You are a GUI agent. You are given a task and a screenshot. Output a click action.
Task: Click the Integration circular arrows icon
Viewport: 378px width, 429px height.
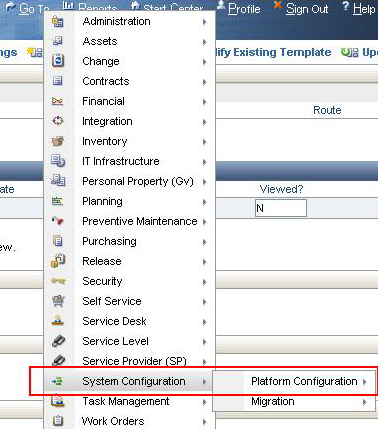(x=58, y=121)
